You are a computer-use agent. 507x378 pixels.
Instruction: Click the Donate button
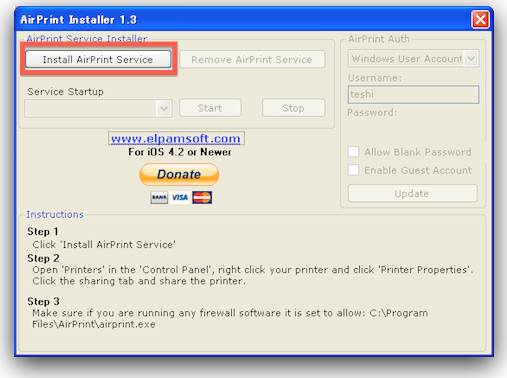(x=179, y=174)
